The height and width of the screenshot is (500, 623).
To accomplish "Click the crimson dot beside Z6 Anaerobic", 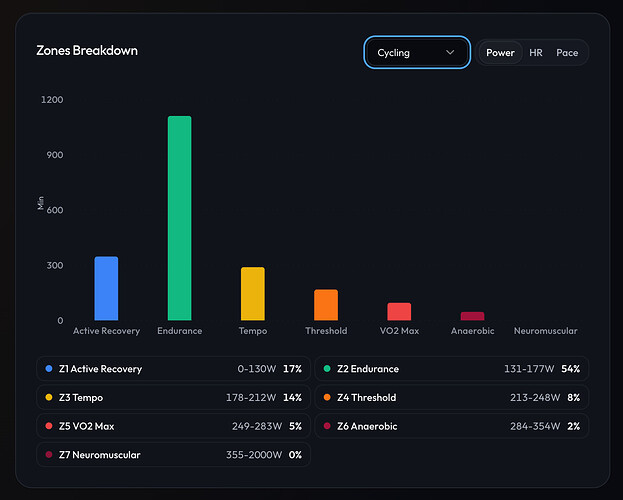I will tap(327, 426).
